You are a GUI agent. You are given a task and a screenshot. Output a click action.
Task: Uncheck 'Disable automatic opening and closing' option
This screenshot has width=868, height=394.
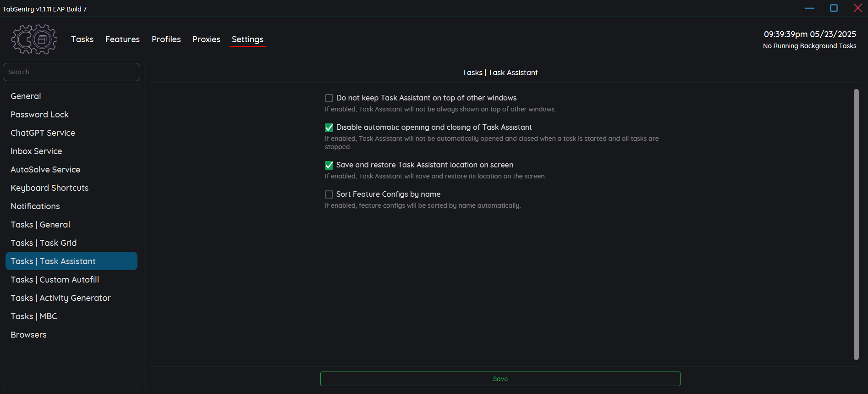329,128
